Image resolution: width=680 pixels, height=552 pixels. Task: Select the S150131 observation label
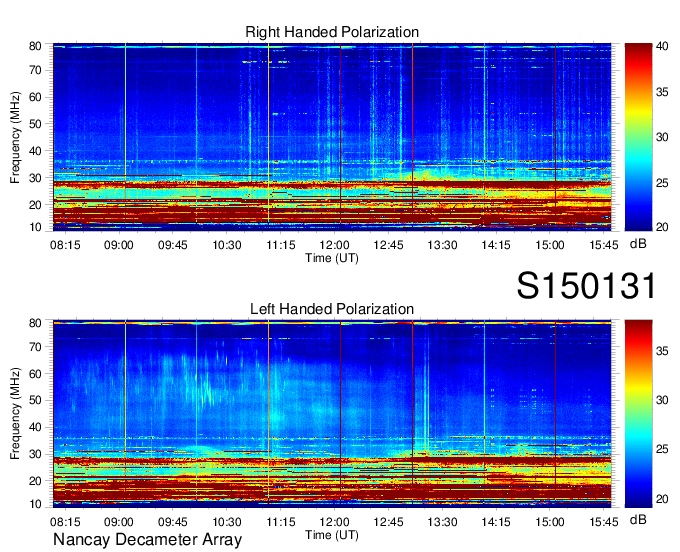point(587,285)
